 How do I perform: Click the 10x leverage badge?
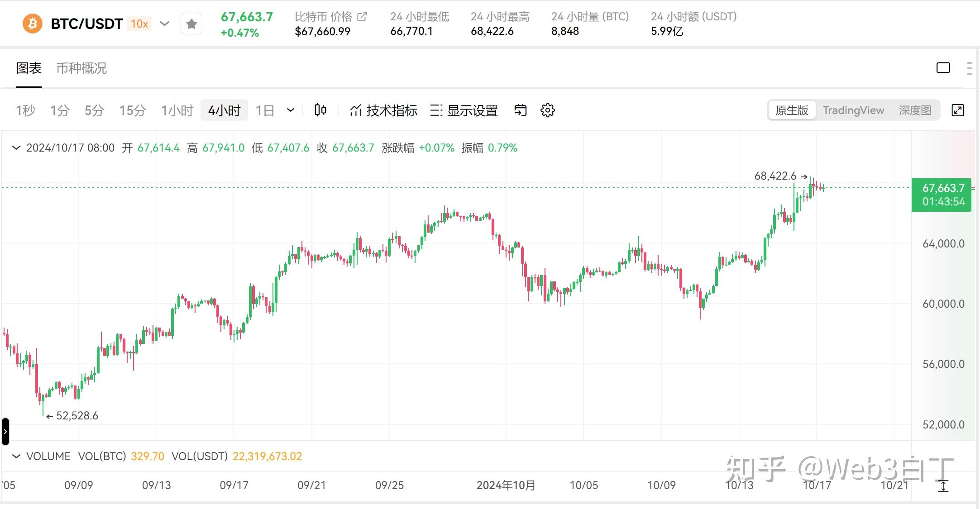tap(139, 24)
